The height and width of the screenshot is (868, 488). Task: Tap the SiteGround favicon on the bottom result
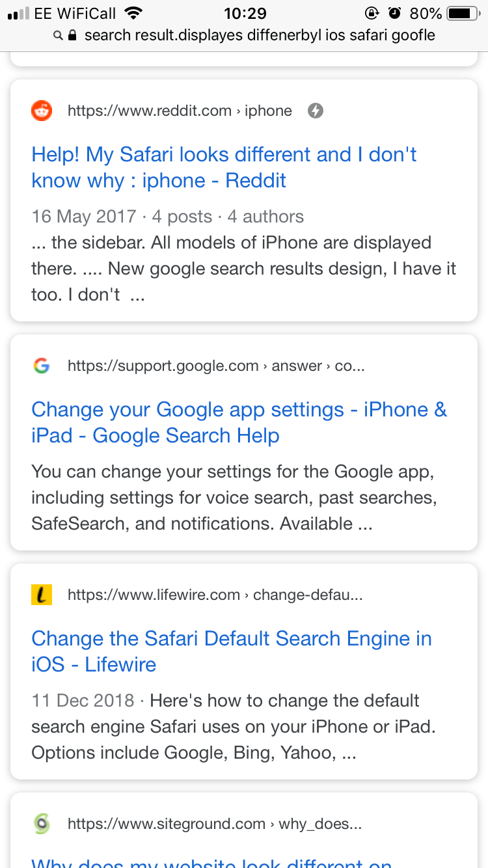click(x=41, y=823)
